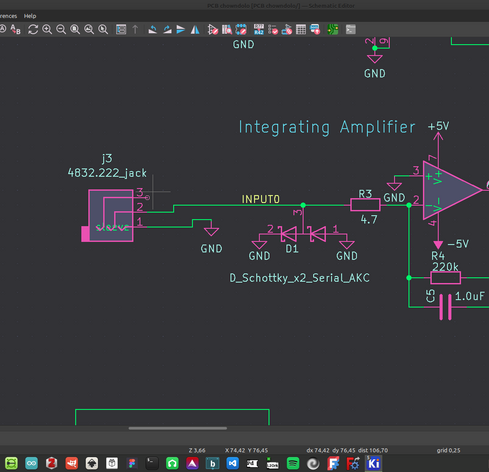Zoom out of the schematic
The width and height of the screenshot is (489, 472).
point(61,29)
